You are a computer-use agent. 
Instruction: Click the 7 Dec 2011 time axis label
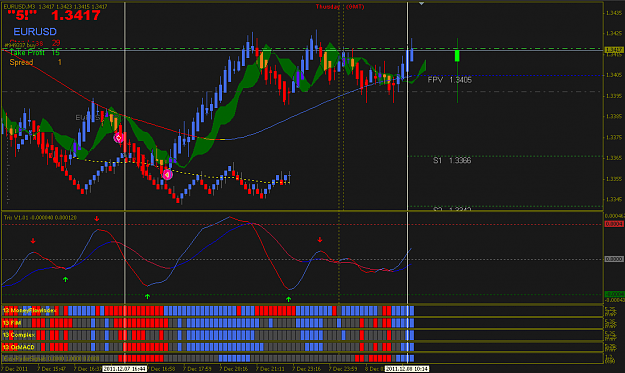(x=14, y=369)
